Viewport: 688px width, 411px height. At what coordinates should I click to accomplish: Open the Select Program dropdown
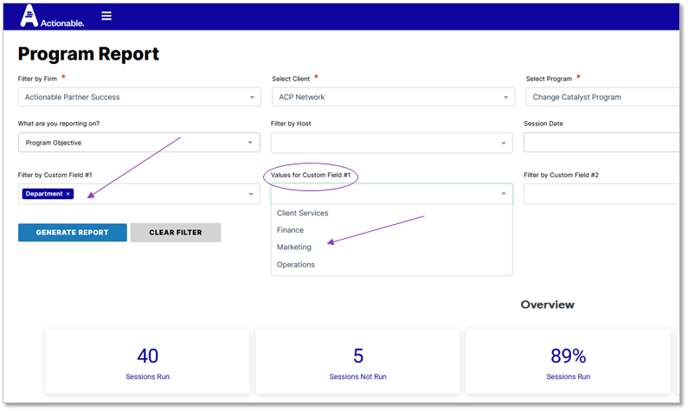tap(602, 97)
